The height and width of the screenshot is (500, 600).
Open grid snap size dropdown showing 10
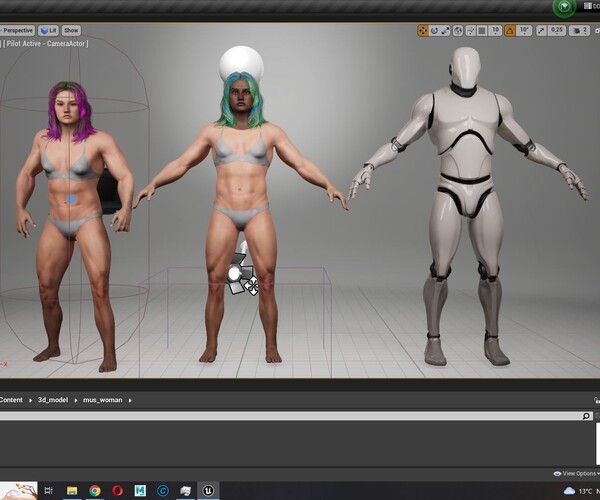(496, 31)
